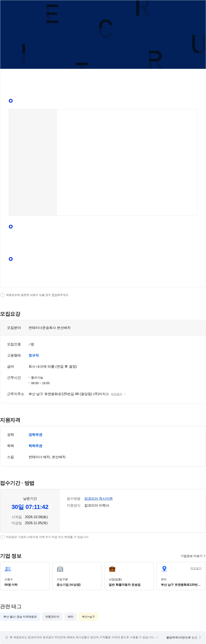This screenshot has width=206, height=644.
Task: Click the info icon beside 채용정보 notice
Action: pos(3,295)
